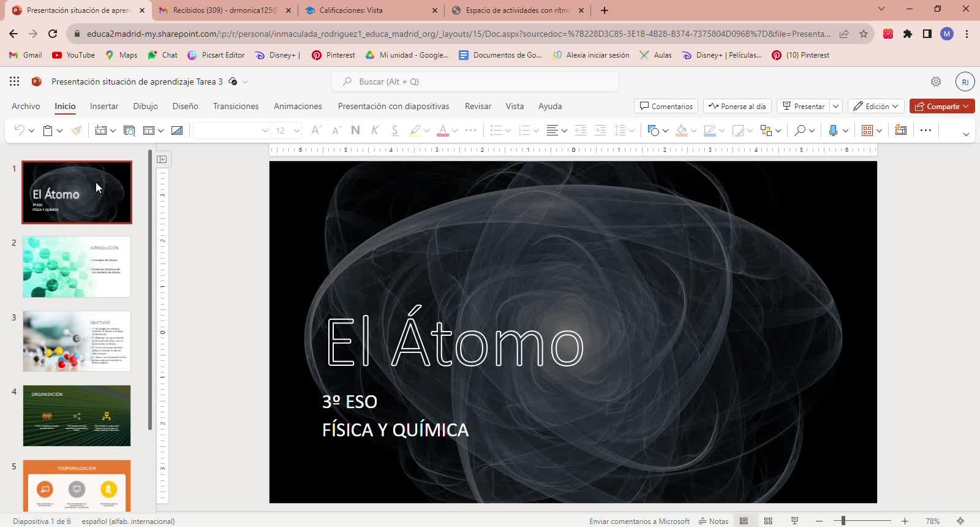Toggle bold formatting with the N button
The width and height of the screenshot is (980, 527).
coord(355,131)
